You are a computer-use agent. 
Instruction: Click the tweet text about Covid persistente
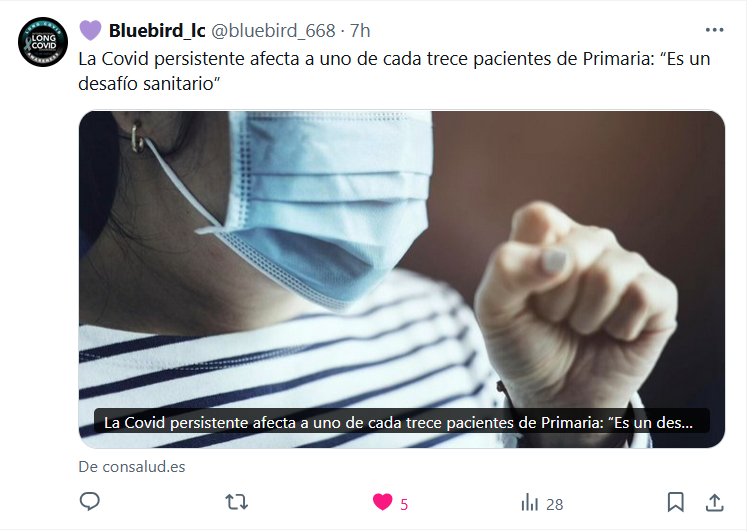(394, 71)
